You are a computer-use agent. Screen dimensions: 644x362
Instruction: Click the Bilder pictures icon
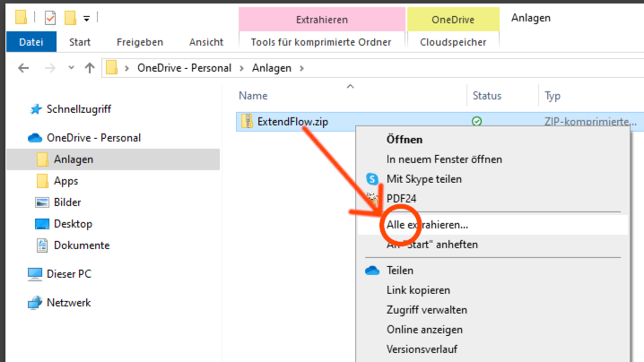point(42,203)
